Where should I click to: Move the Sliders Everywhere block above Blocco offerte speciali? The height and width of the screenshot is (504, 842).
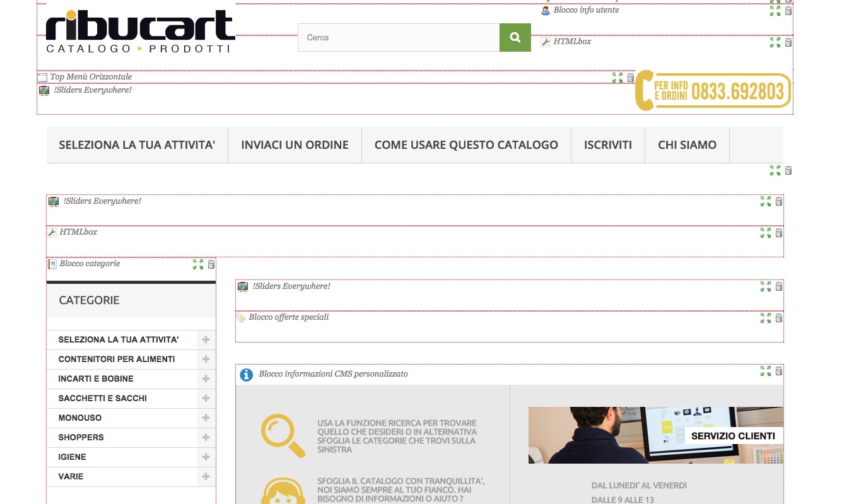click(766, 286)
